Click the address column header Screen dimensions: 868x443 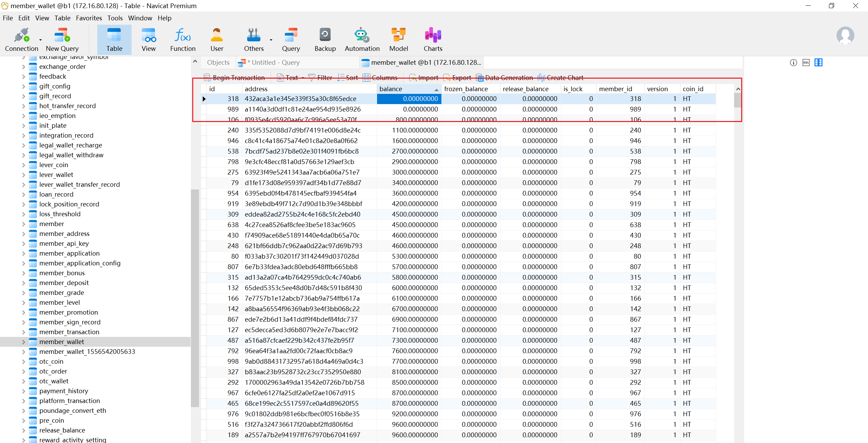pyautogui.click(x=309, y=89)
